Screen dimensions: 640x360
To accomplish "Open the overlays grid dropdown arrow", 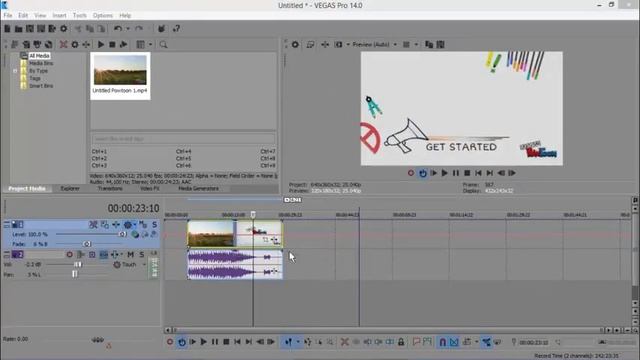I will click(x=416, y=44).
